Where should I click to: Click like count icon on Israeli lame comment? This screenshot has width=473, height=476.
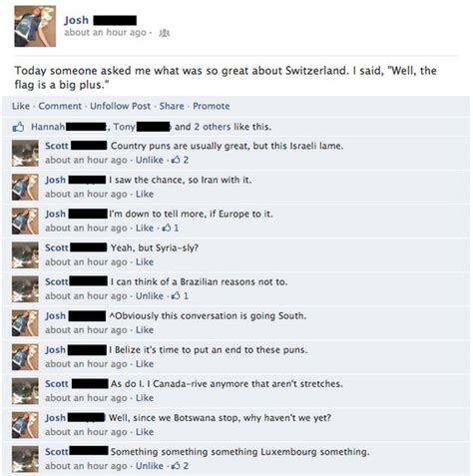pyautogui.click(x=180, y=160)
